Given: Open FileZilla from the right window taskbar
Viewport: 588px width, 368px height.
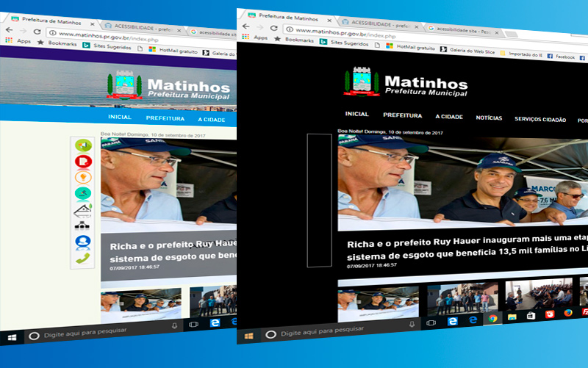Looking at the screenshot, I should pyautogui.click(x=585, y=311).
